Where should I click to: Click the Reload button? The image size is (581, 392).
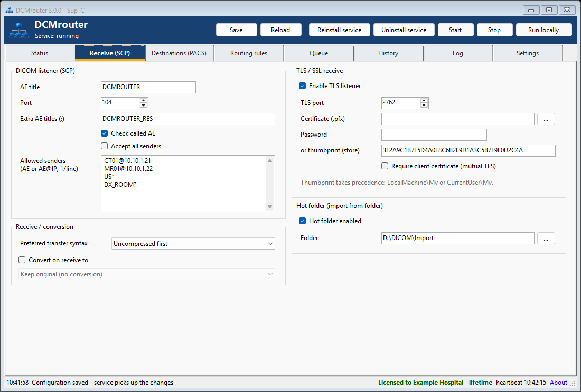click(280, 30)
